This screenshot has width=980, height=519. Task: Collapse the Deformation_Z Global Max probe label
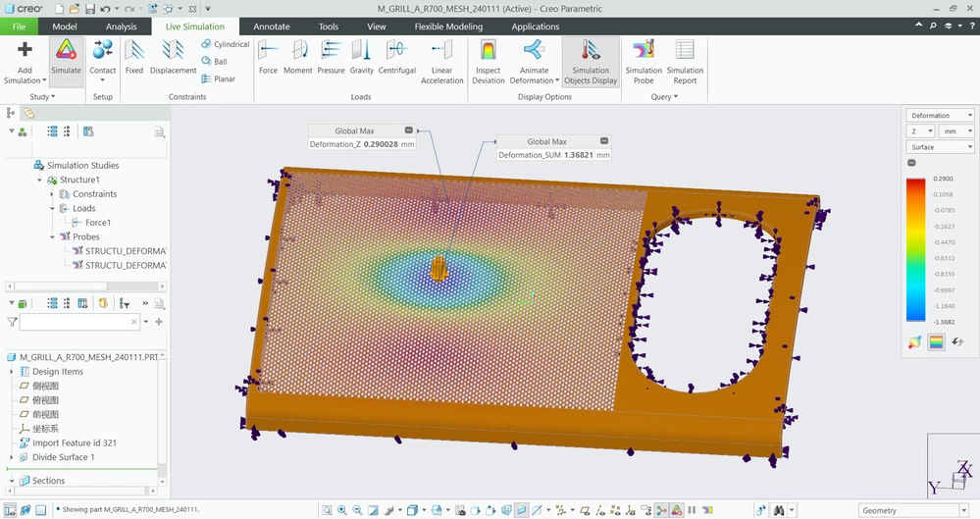(x=409, y=130)
